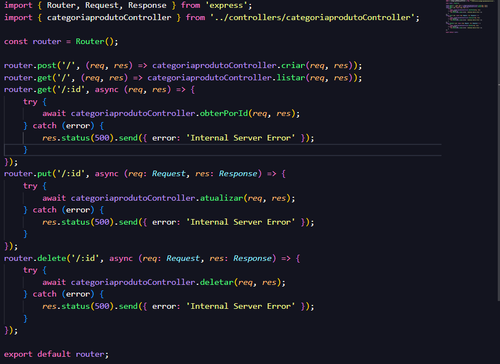Click 'Router' inside the express import braces

point(61,5)
